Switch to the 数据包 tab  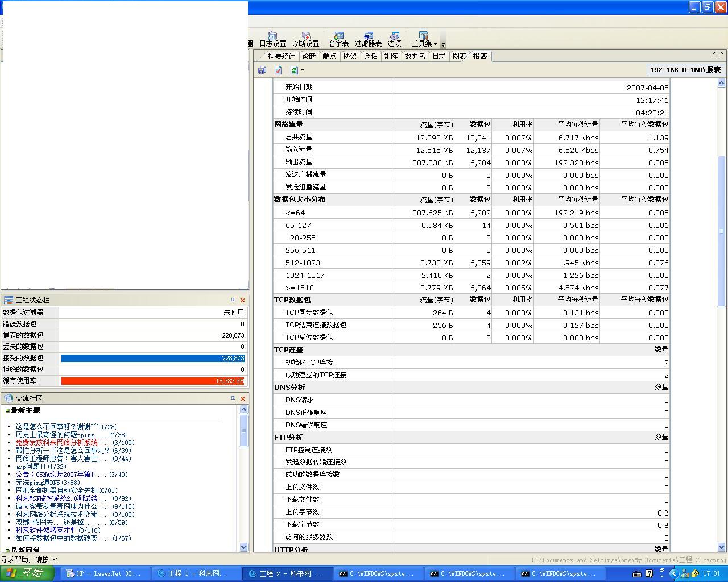pos(415,56)
